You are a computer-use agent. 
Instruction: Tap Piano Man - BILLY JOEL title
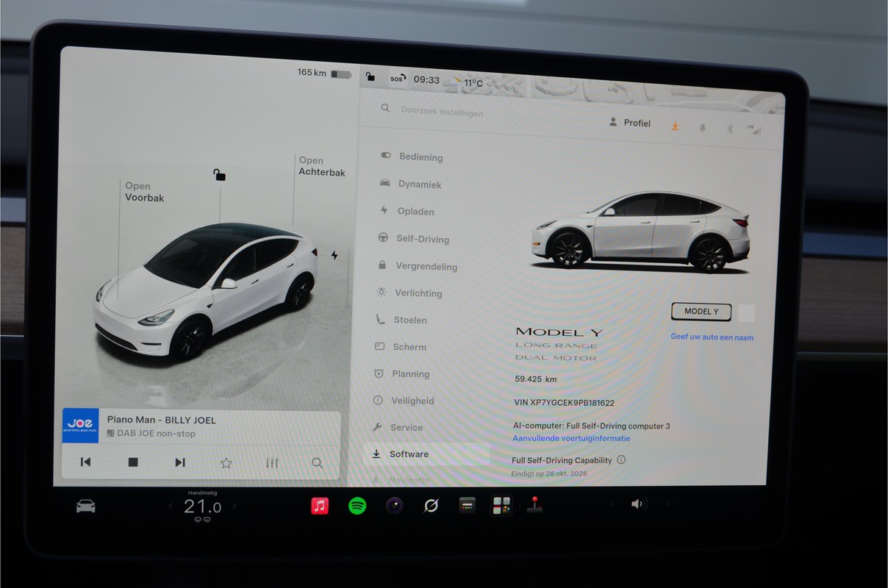tap(162, 420)
